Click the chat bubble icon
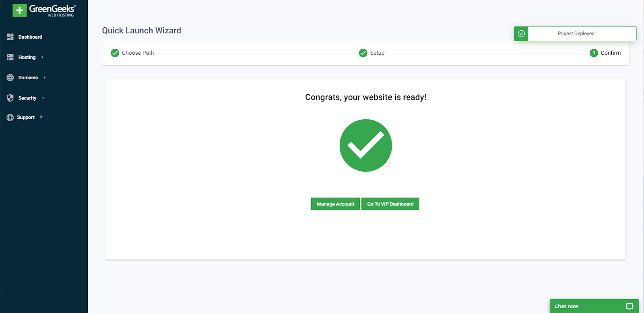Image resolution: width=644 pixels, height=313 pixels. pos(630,306)
